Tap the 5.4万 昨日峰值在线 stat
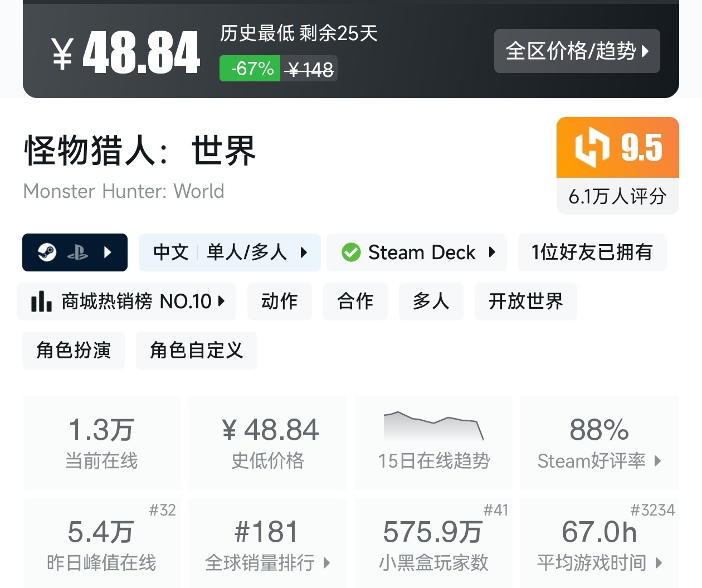This screenshot has height=588, width=702. [x=101, y=543]
